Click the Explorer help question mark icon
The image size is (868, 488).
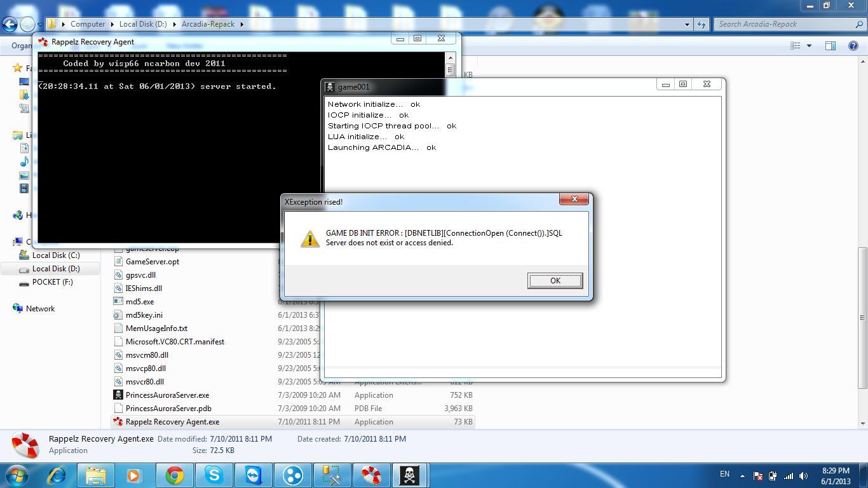coord(853,46)
